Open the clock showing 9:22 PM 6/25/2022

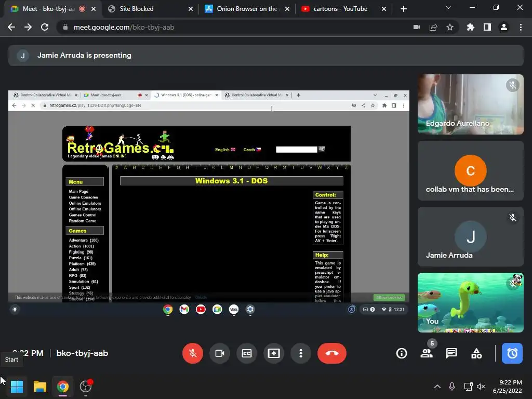[508, 387]
